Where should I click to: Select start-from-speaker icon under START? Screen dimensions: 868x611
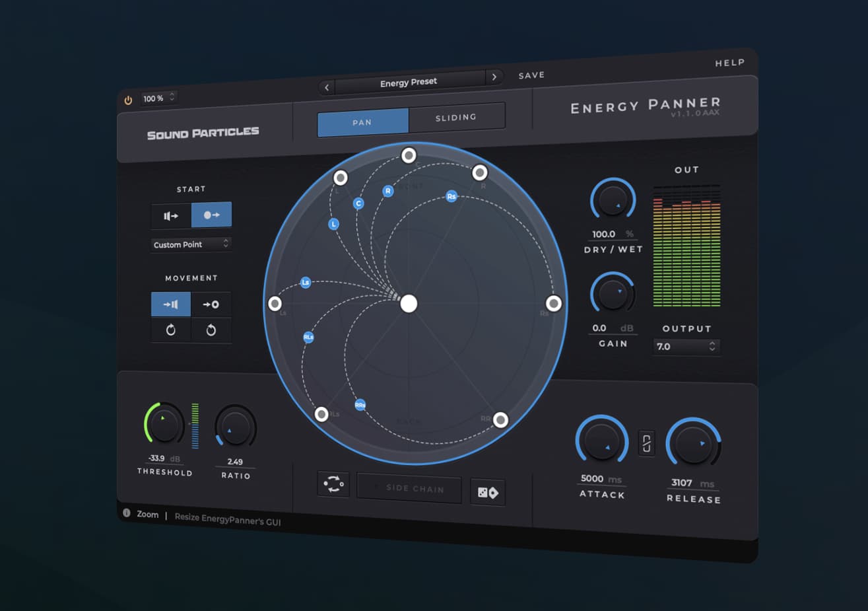[171, 215]
